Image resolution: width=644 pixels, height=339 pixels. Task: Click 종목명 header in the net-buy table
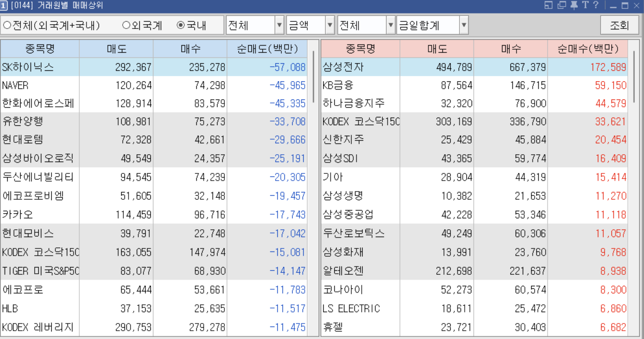[x=361, y=49]
